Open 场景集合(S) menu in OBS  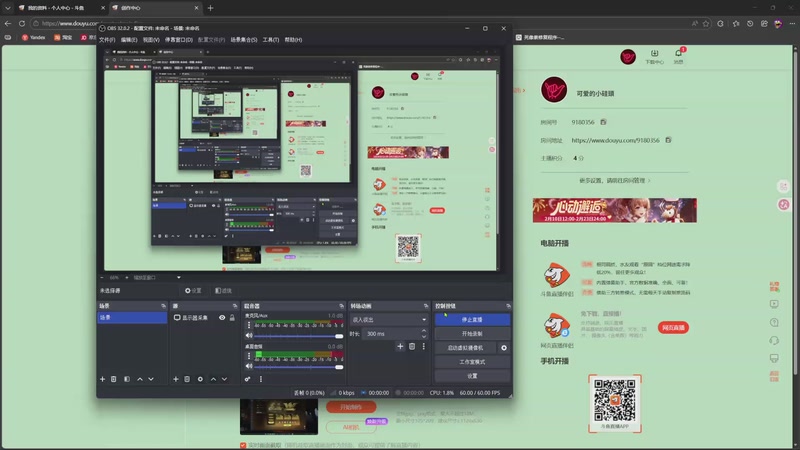[x=244, y=40]
